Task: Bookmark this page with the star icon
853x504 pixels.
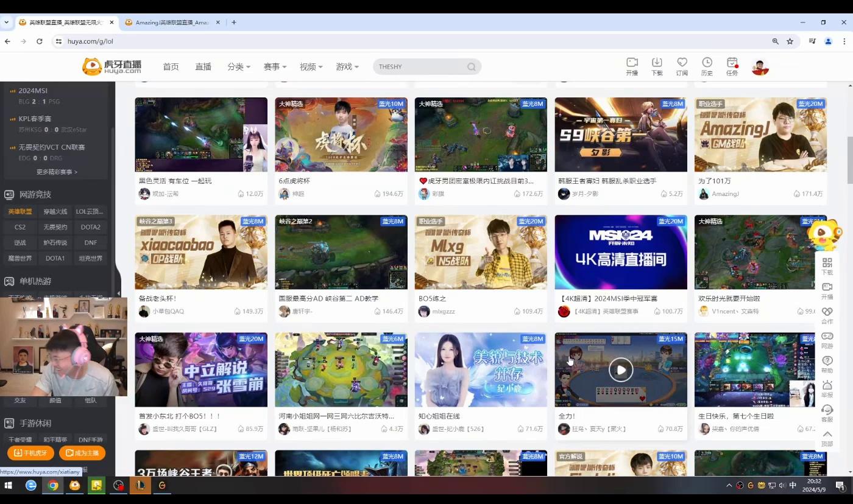Action: coord(790,41)
